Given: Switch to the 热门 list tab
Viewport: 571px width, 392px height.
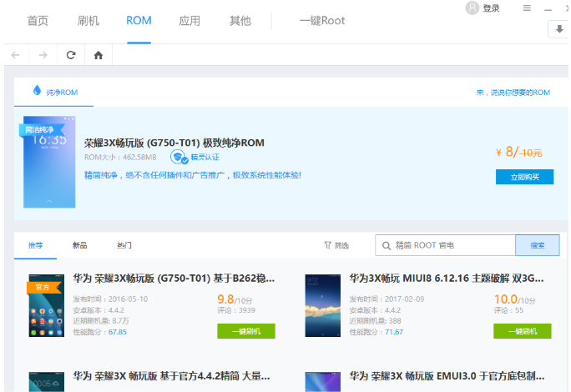Looking at the screenshot, I should tap(124, 245).
